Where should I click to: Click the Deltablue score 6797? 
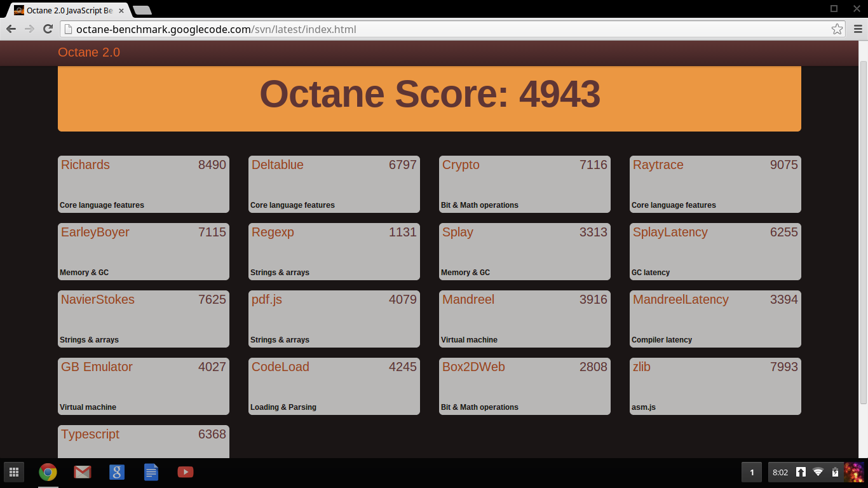click(403, 165)
